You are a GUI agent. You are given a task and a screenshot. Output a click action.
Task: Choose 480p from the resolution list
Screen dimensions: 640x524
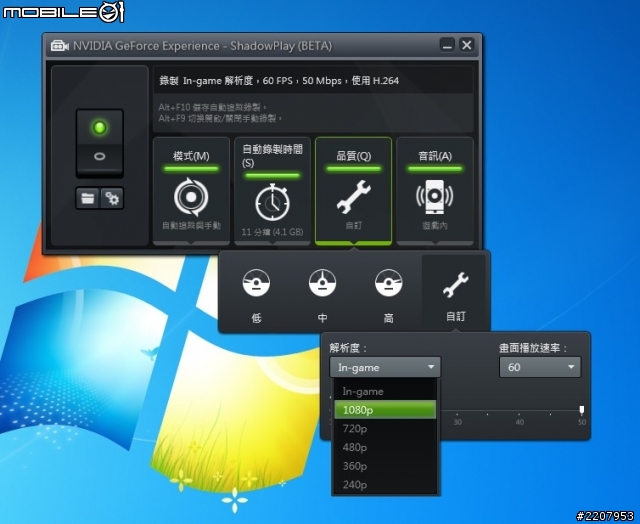[x=385, y=447]
